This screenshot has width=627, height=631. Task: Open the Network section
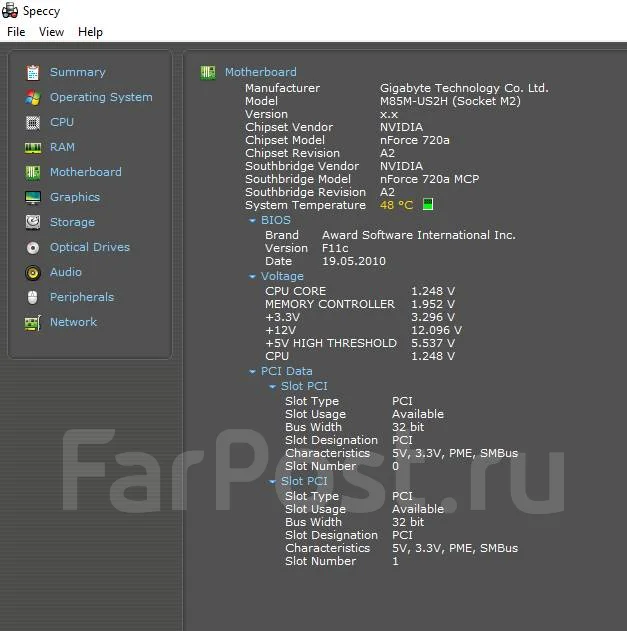[73, 322]
